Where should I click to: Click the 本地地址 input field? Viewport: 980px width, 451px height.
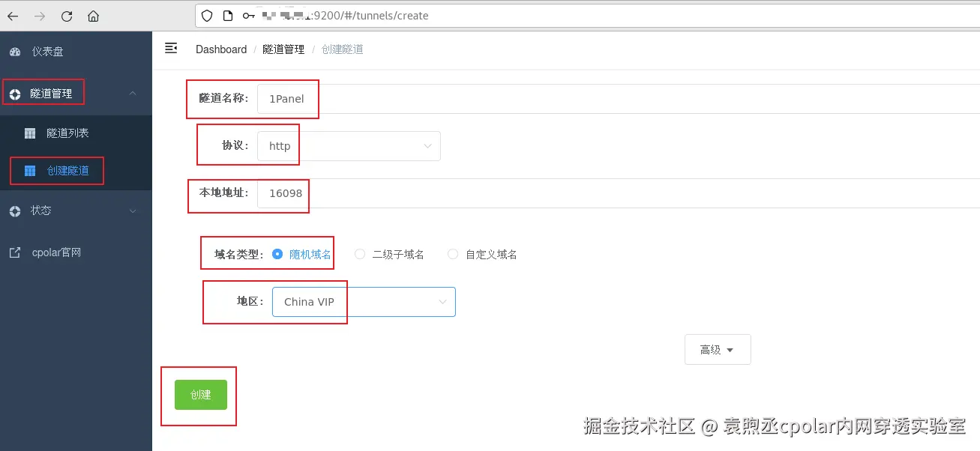pos(619,193)
